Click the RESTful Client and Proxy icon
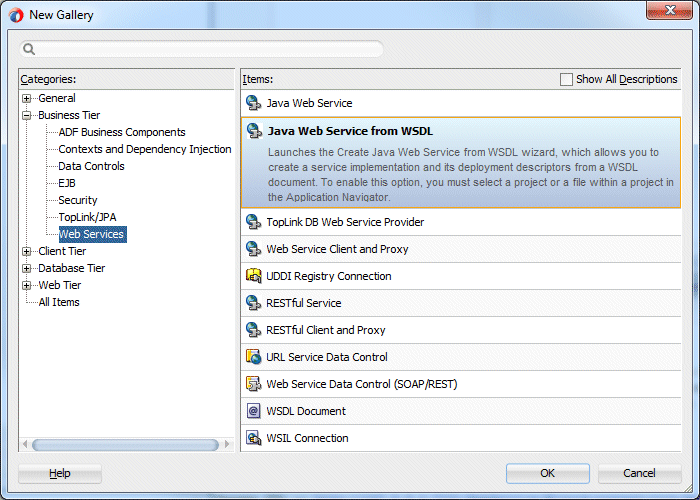The height and width of the screenshot is (500, 700). click(x=254, y=330)
